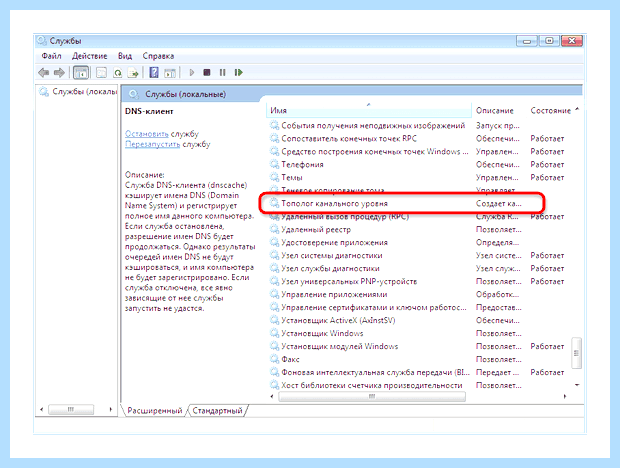Click the gear icon of Темы service
This screenshot has height=468, width=620.
point(274,177)
